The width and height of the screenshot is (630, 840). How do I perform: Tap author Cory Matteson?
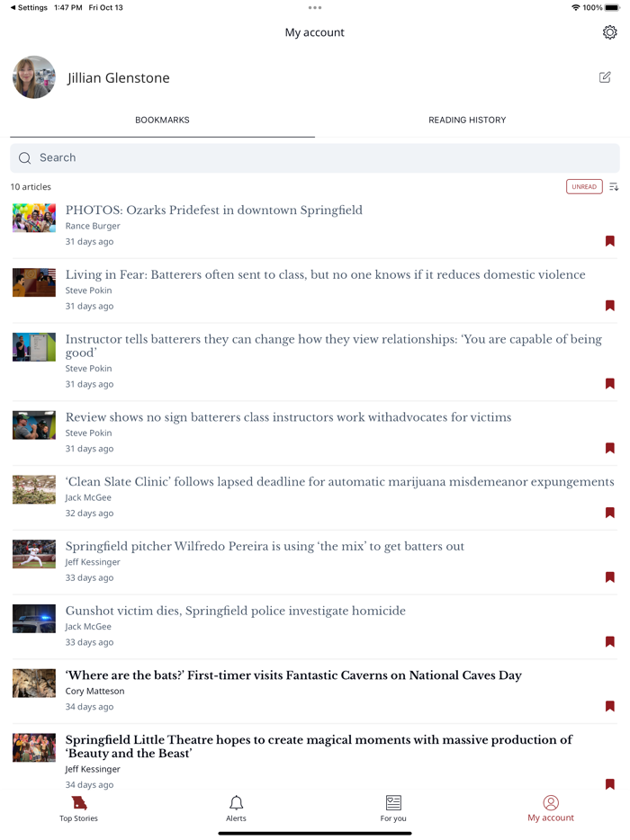click(94, 691)
